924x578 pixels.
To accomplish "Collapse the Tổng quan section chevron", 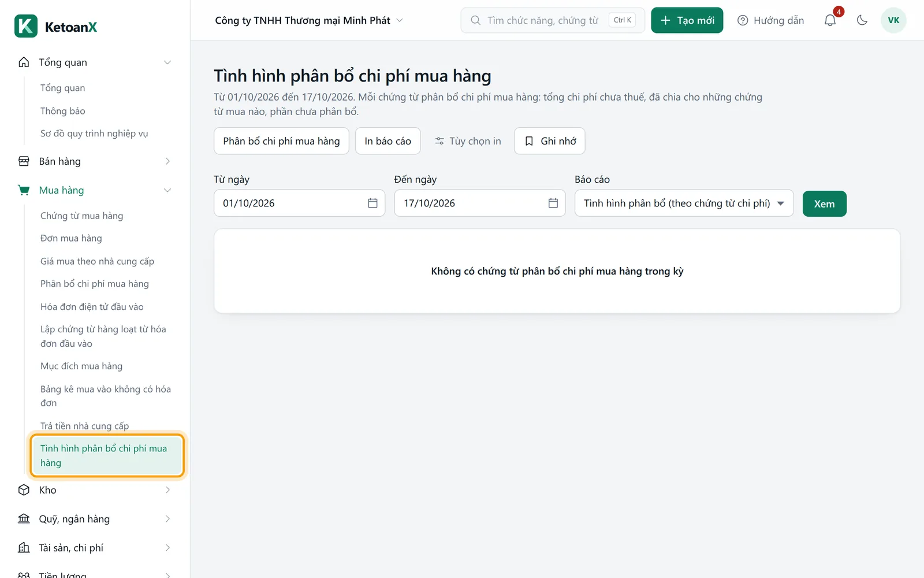I will pyautogui.click(x=167, y=62).
